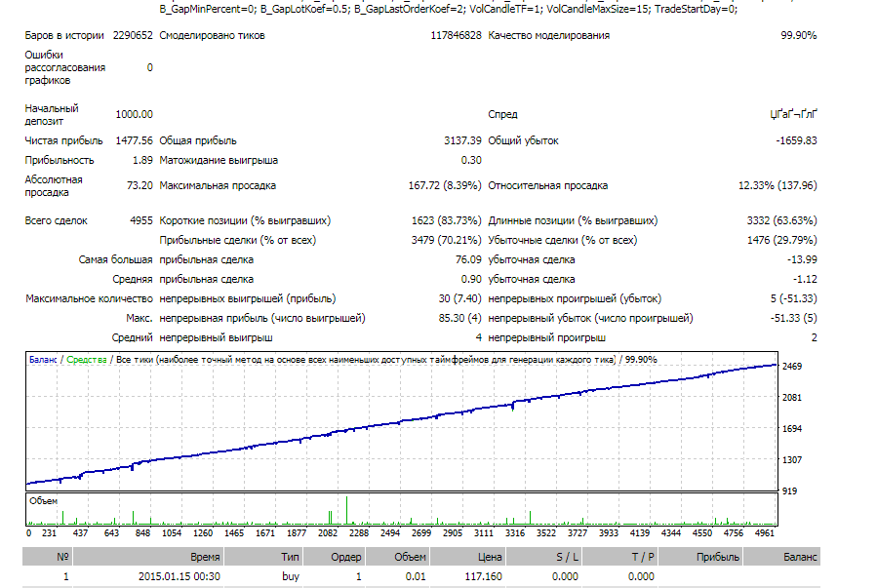Select modelled ticks count 117846828

click(x=456, y=35)
